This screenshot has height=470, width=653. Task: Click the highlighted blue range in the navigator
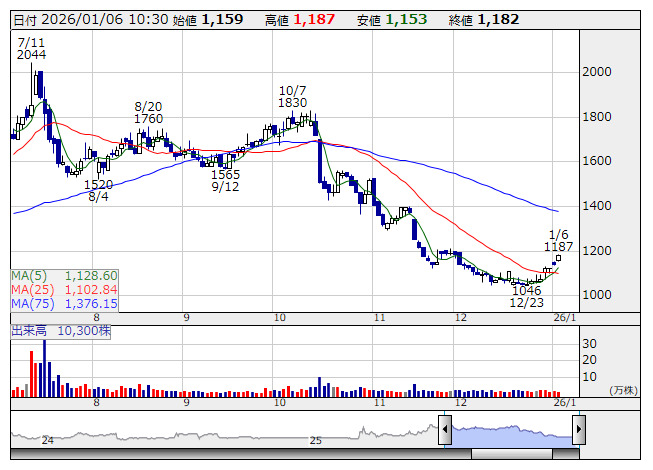(512, 436)
